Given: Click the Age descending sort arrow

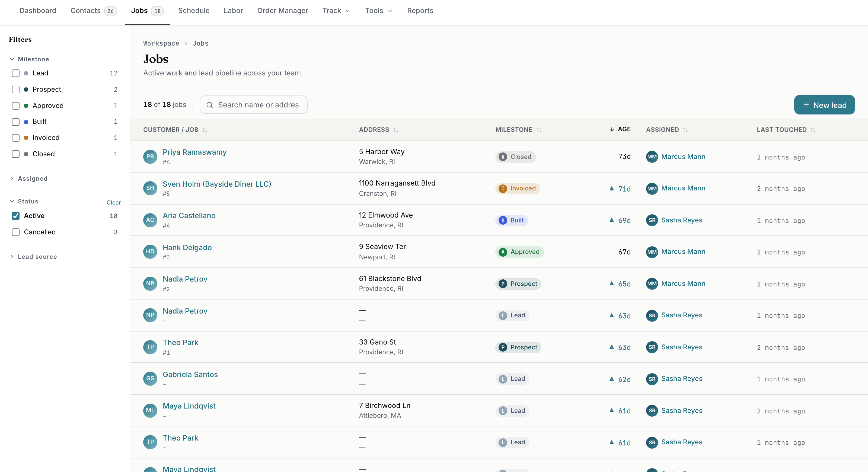Looking at the screenshot, I should (x=612, y=129).
